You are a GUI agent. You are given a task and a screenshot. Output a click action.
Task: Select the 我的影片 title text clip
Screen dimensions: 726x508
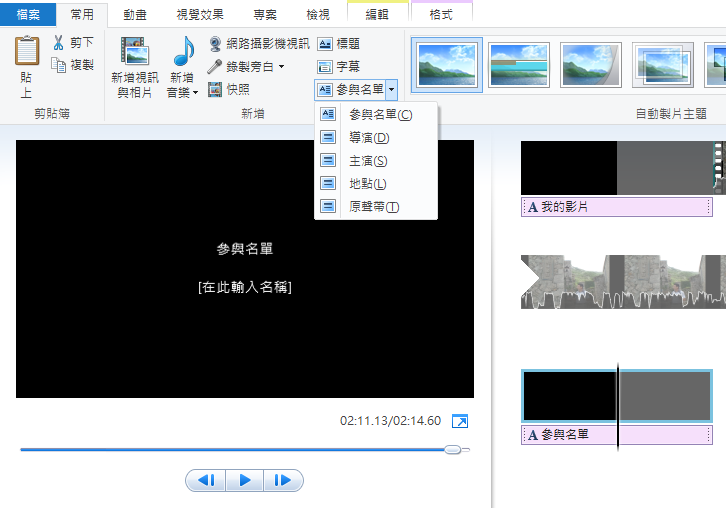point(617,207)
